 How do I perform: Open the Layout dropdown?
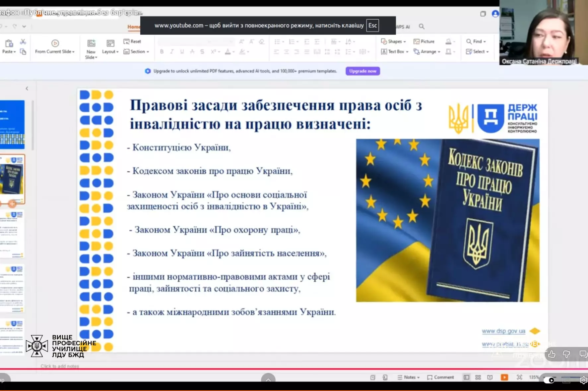coord(110,52)
